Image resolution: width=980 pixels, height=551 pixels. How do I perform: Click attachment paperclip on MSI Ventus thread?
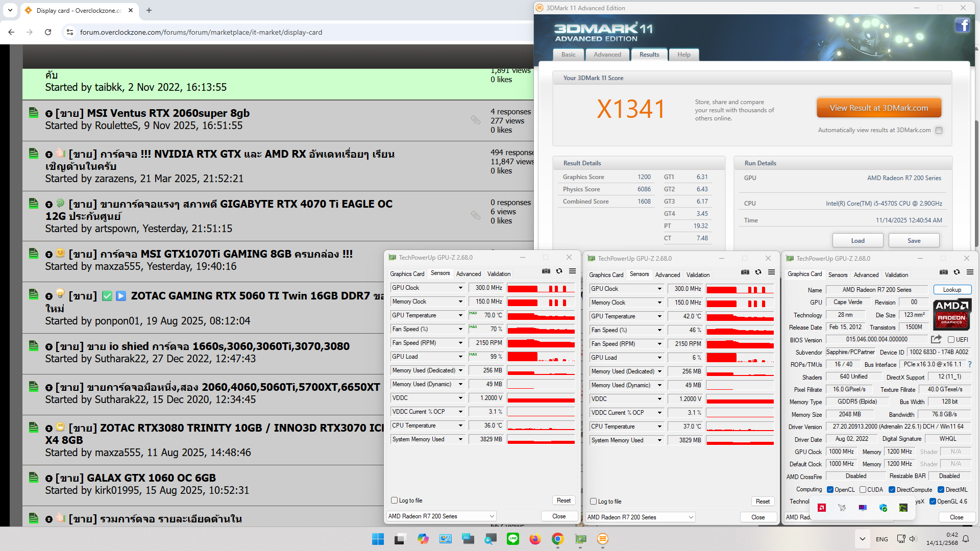[x=475, y=120]
